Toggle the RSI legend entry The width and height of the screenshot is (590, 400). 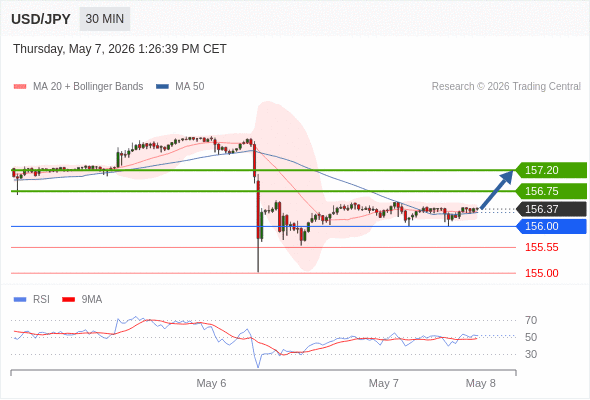click(x=32, y=300)
